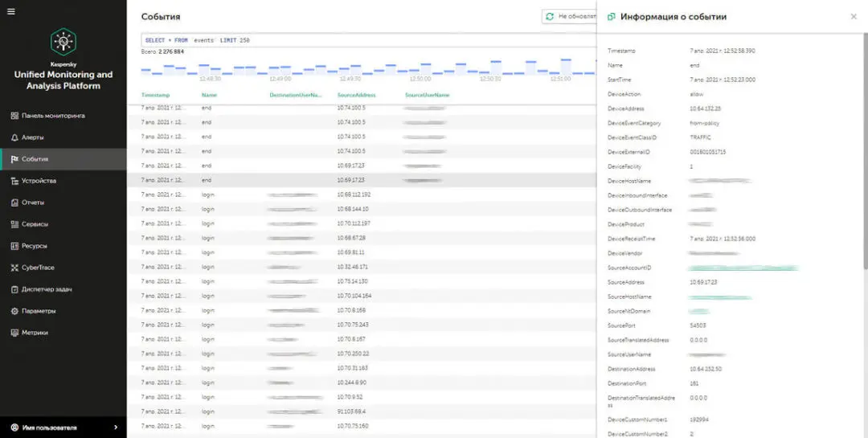The height and width of the screenshot is (438, 868).
Task: Select row with address 10.70.112.197
Action: tap(362, 223)
